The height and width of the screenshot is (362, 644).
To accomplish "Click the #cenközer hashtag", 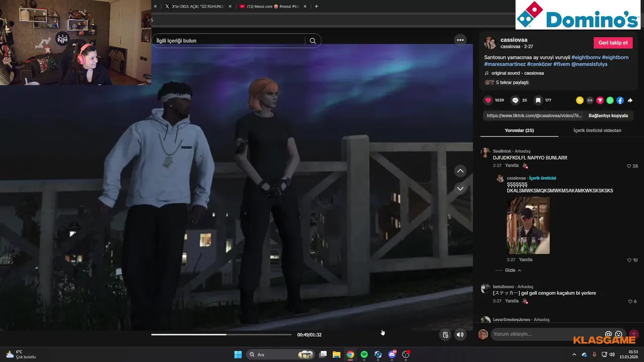I will tap(539, 64).
